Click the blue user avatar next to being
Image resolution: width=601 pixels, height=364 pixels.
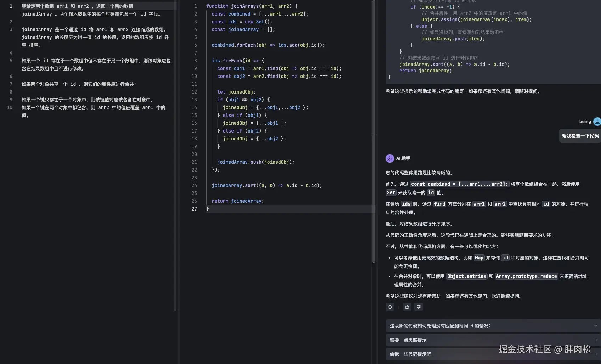(x=597, y=122)
